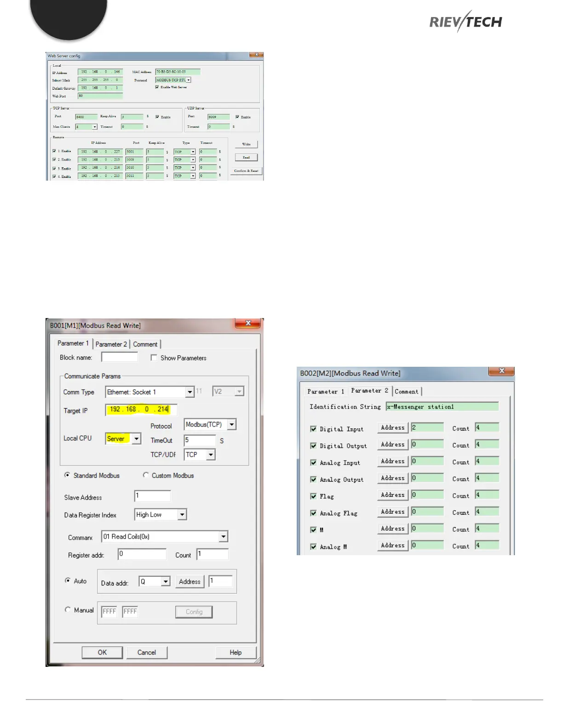
Task: Click the highlighted Target IP field
Action: click(x=141, y=409)
